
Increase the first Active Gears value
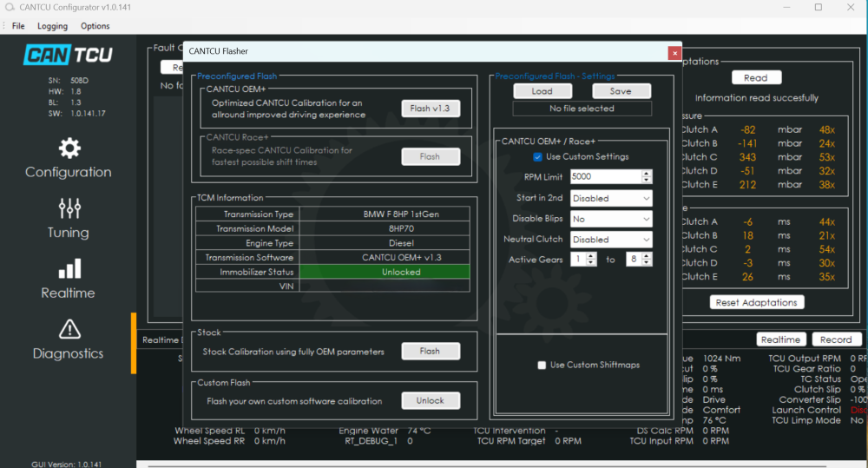point(592,256)
